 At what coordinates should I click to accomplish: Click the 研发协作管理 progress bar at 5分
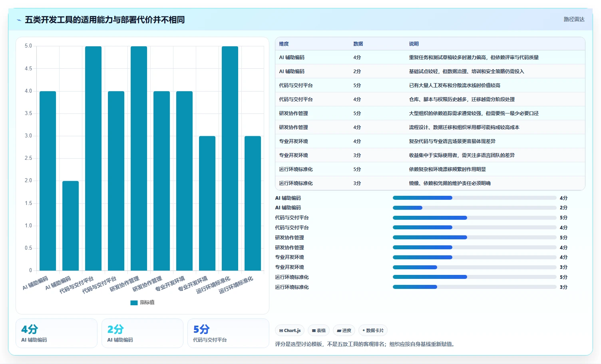tap(474, 237)
